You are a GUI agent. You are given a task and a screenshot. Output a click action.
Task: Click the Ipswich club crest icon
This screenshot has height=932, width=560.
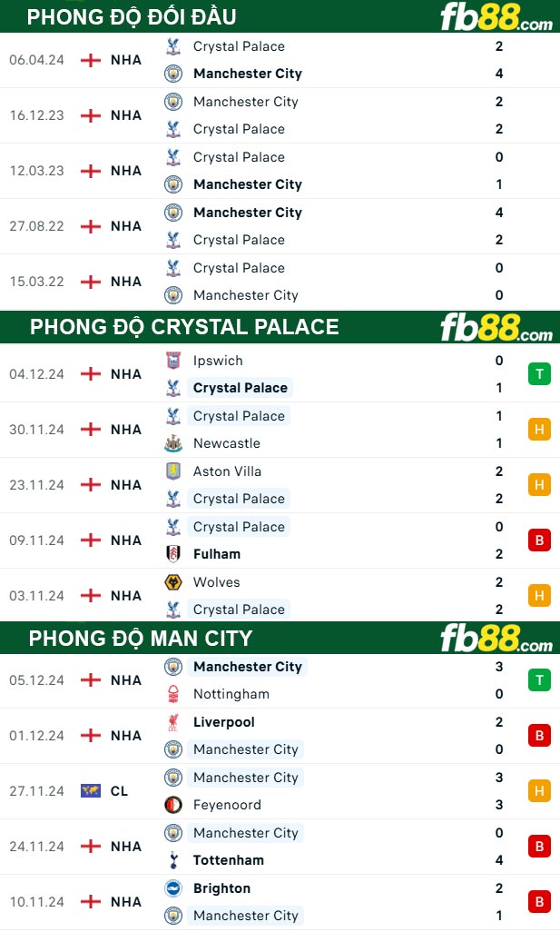[172, 361]
